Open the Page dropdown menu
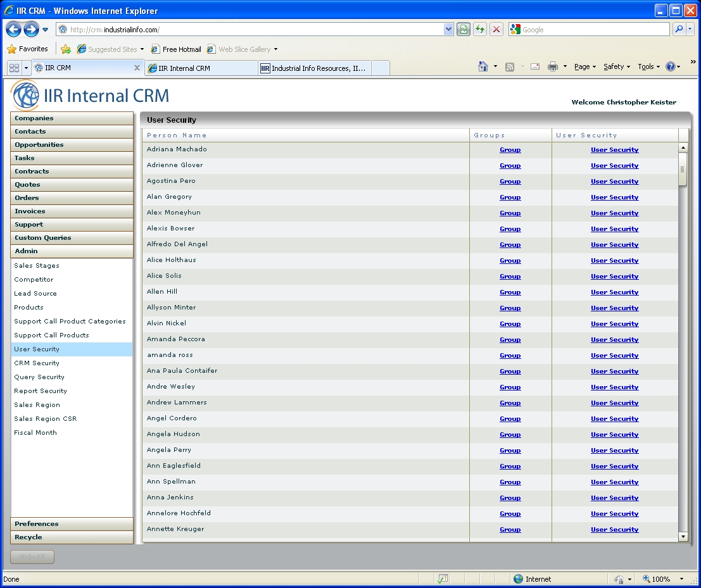The height and width of the screenshot is (588, 701). (x=584, y=66)
